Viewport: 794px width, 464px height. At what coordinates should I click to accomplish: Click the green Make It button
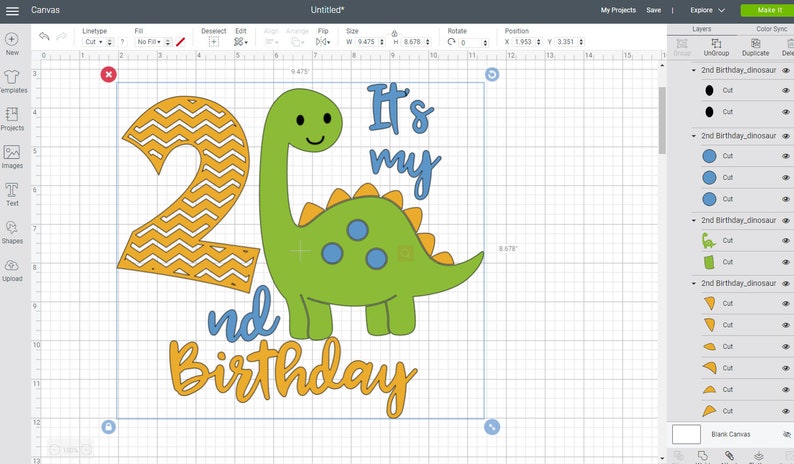click(767, 10)
